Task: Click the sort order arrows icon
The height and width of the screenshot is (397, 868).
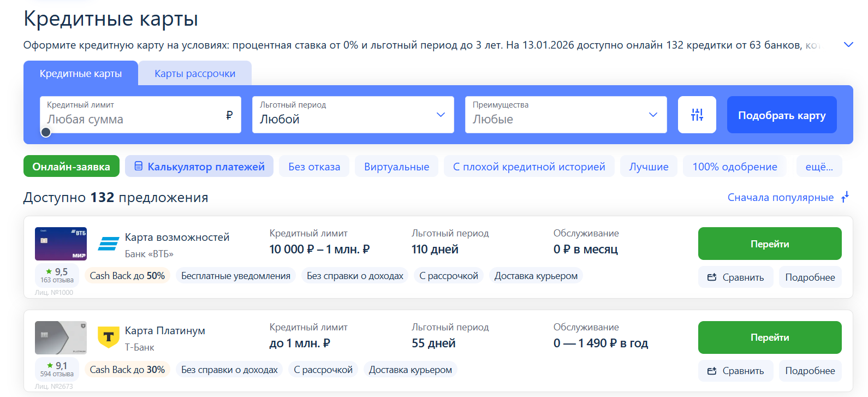Action: pos(845,197)
